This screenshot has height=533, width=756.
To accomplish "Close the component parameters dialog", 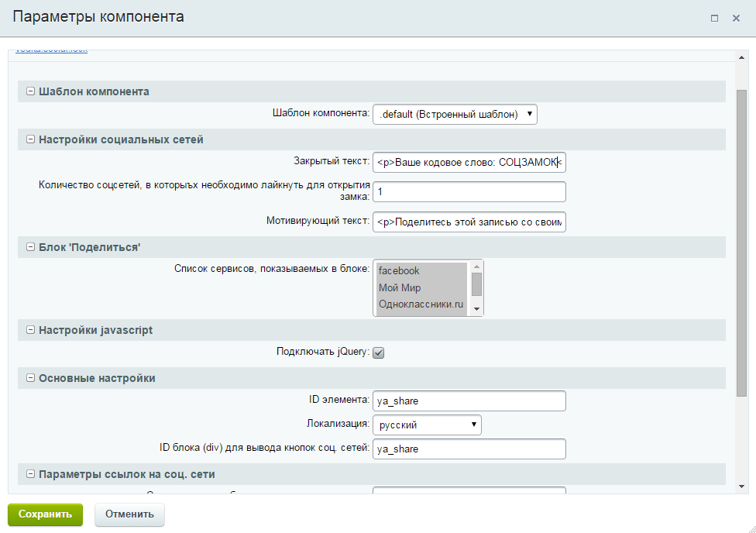I will (736, 18).
